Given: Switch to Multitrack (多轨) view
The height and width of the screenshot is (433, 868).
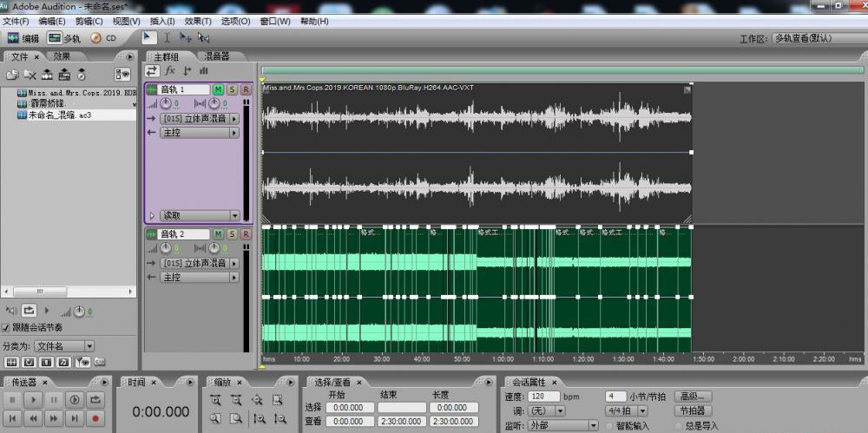Looking at the screenshot, I should click(x=64, y=38).
